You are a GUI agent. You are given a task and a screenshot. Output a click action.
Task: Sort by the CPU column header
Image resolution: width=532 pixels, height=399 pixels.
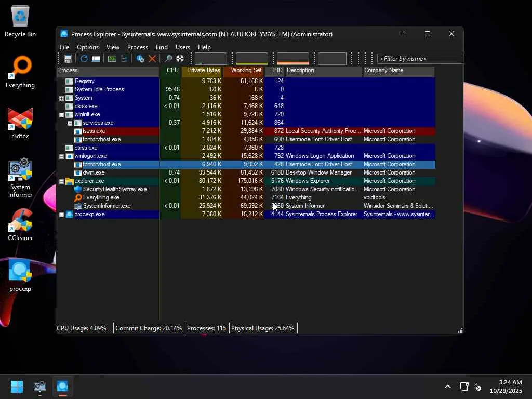[x=170, y=71]
